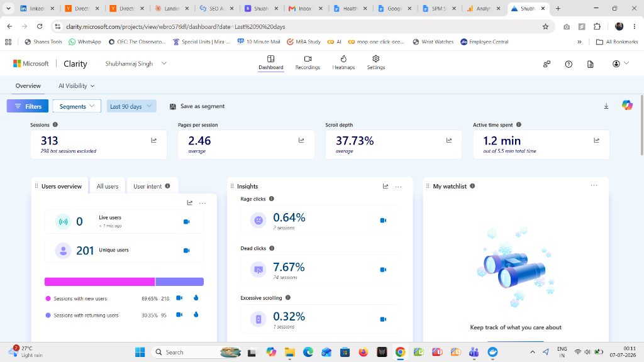The height and width of the screenshot is (362, 644).
Task: Open the Segments dropdown
Action: coord(77,106)
